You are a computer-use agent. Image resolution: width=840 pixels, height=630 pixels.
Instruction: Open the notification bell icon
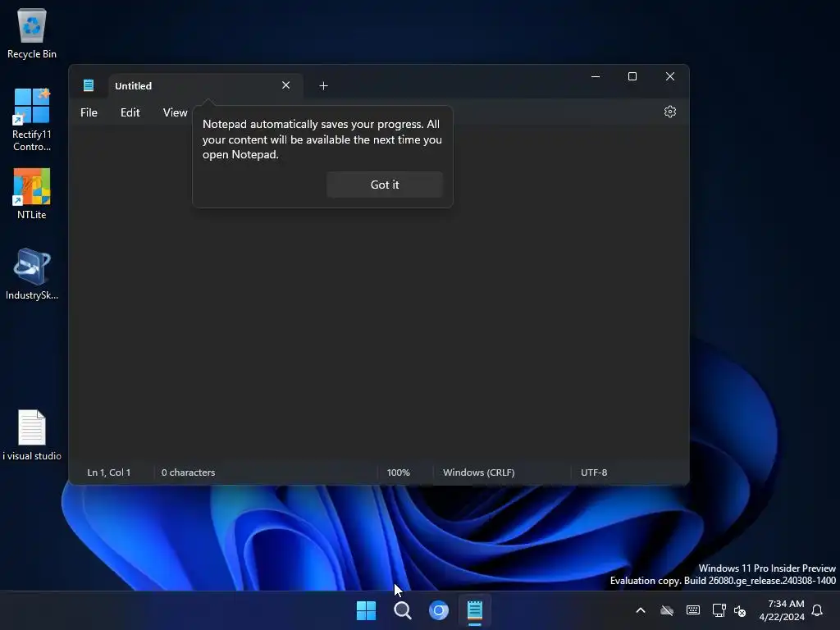(817, 610)
